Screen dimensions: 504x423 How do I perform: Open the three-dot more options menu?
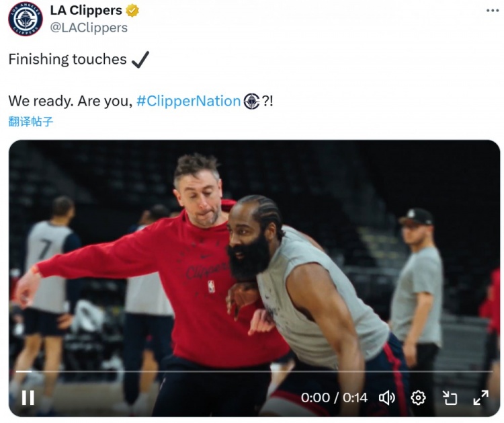click(x=492, y=11)
